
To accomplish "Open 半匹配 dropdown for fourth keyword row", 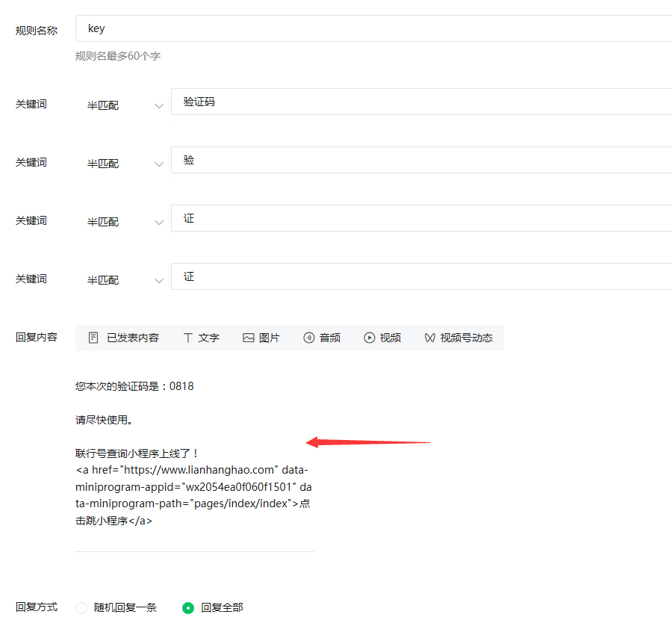I will pyautogui.click(x=123, y=280).
